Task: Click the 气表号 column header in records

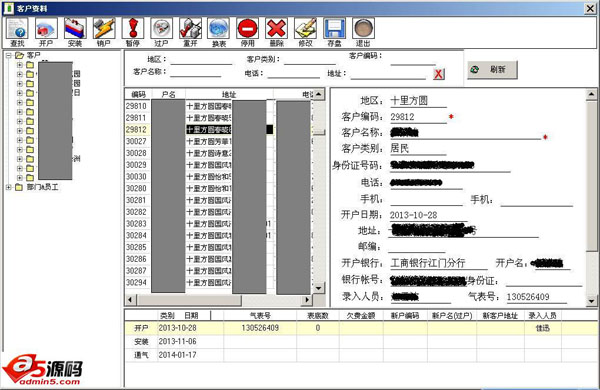Action: click(260, 315)
